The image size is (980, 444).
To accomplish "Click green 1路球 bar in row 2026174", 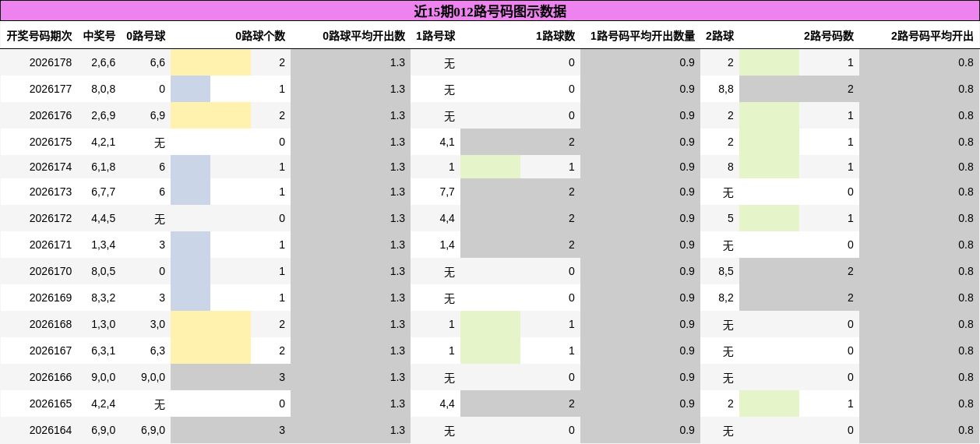I will [x=490, y=167].
